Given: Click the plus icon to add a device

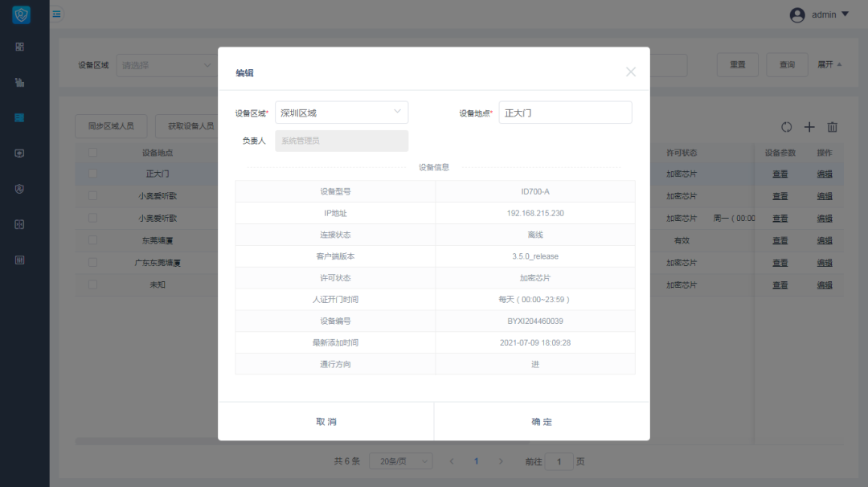Looking at the screenshot, I should [809, 126].
